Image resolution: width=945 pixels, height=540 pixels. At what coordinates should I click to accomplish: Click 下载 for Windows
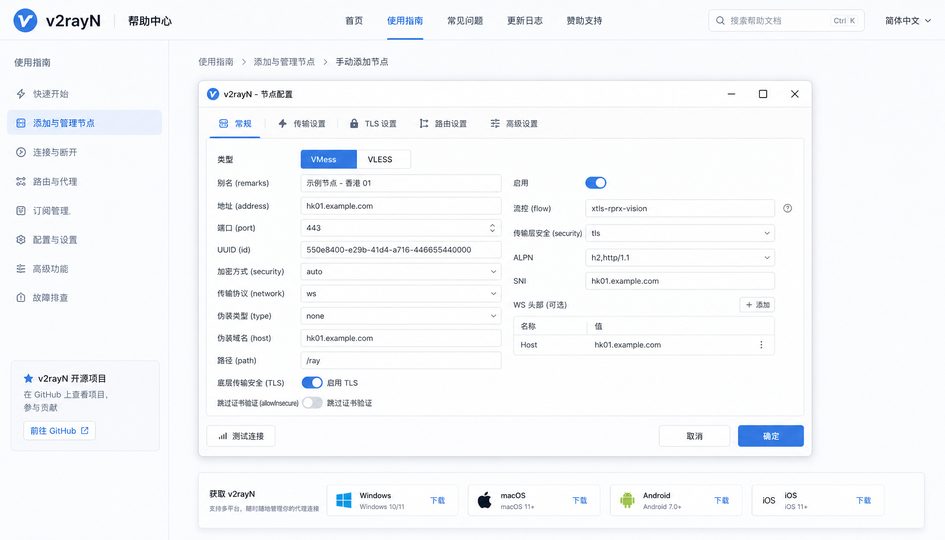pyautogui.click(x=438, y=500)
